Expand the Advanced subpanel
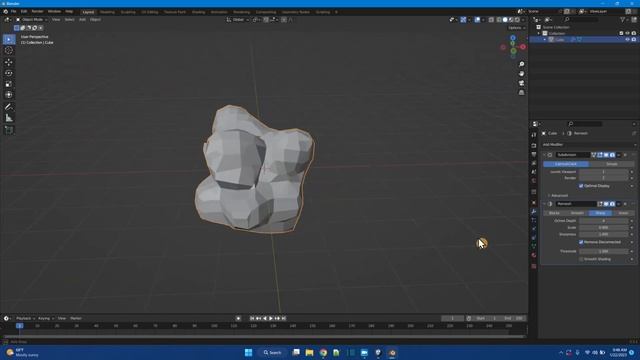 point(558,196)
